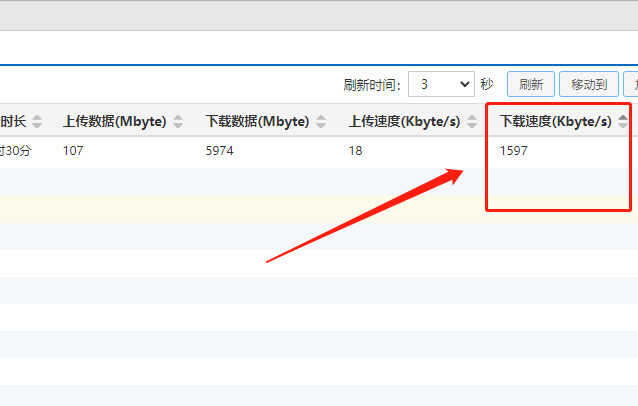Open the refresh time dropdown showing 3
The height and width of the screenshot is (406, 638).
click(x=441, y=84)
